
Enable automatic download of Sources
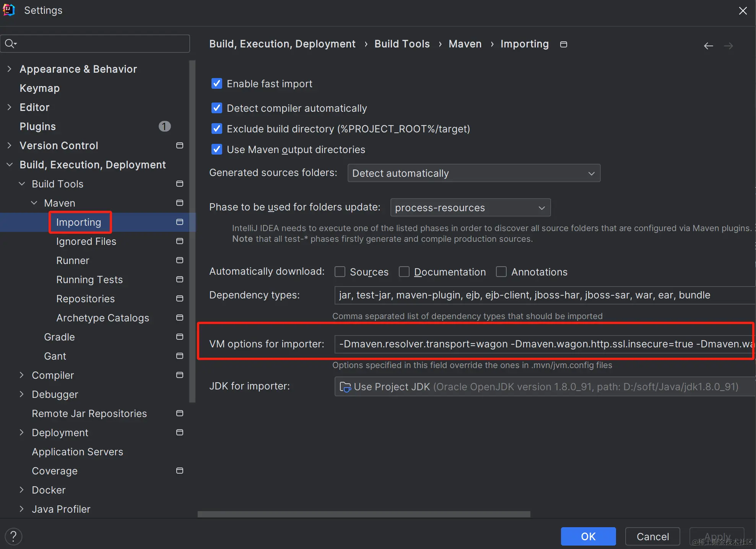click(340, 272)
